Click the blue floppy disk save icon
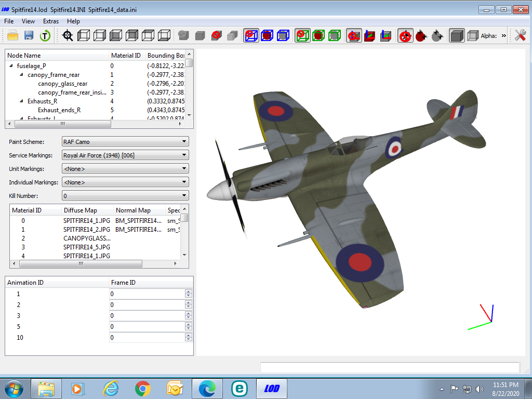 [x=29, y=35]
